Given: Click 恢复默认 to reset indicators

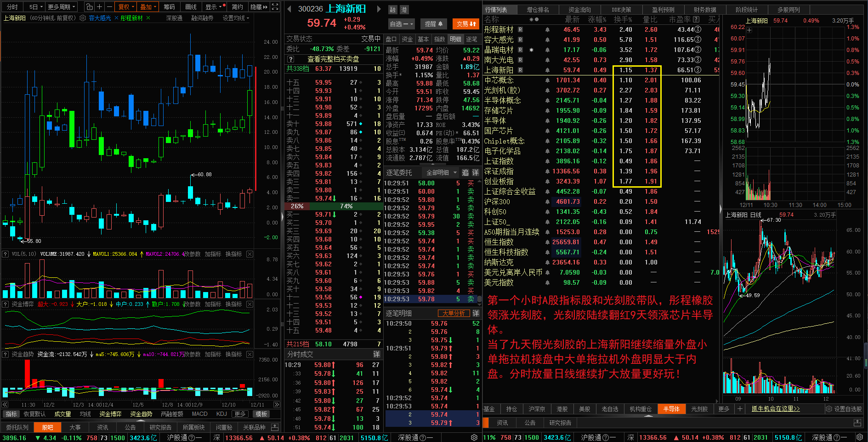Looking at the screenshot, I should click(x=34, y=414).
